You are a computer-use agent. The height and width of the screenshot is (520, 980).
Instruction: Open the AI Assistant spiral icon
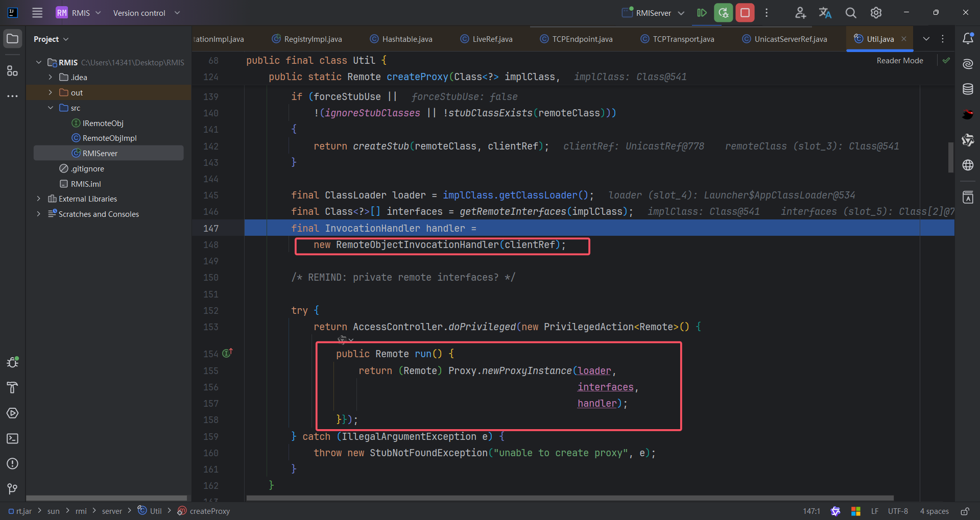[x=968, y=64]
